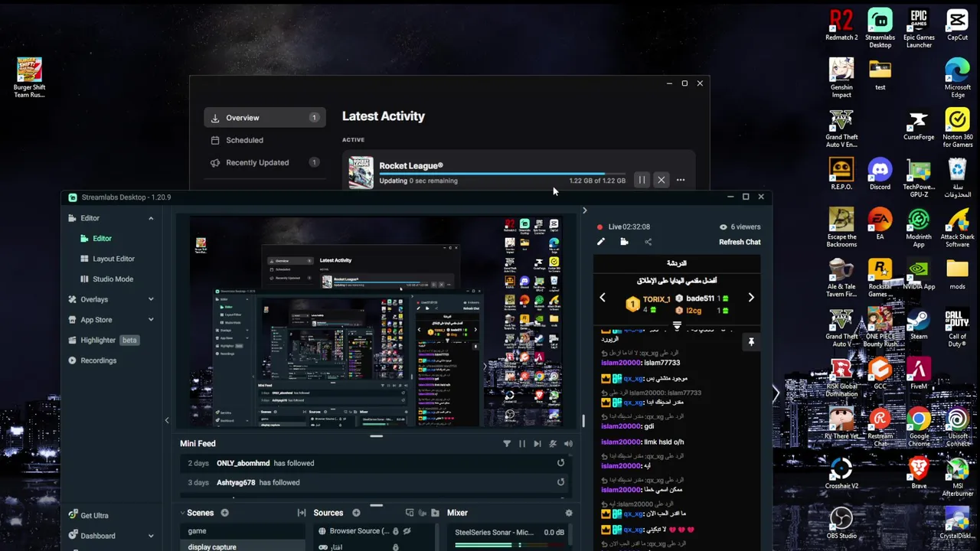Click TORIX_1 top gifter name
This screenshot has width=980, height=551.
[657, 299]
